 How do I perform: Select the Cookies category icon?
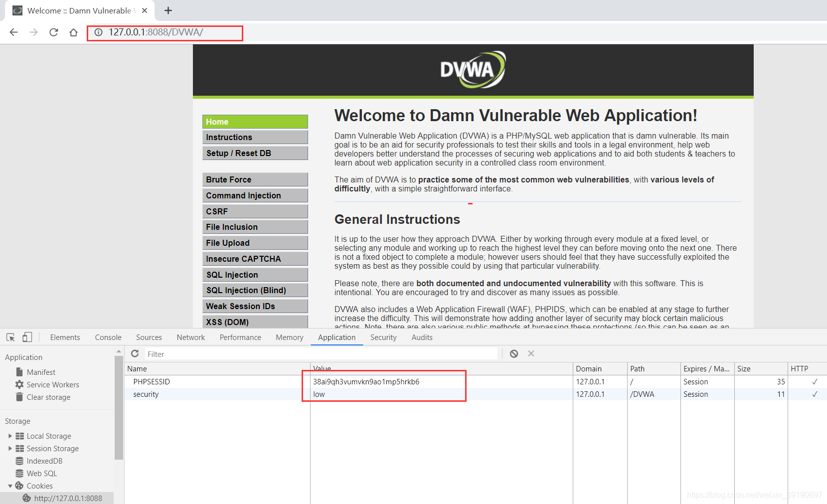point(19,486)
